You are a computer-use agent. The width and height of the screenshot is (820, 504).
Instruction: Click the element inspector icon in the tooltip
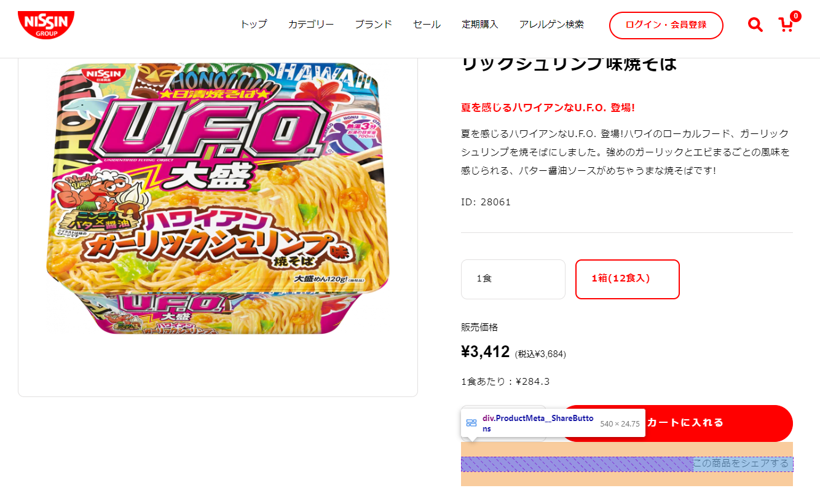[471, 422]
